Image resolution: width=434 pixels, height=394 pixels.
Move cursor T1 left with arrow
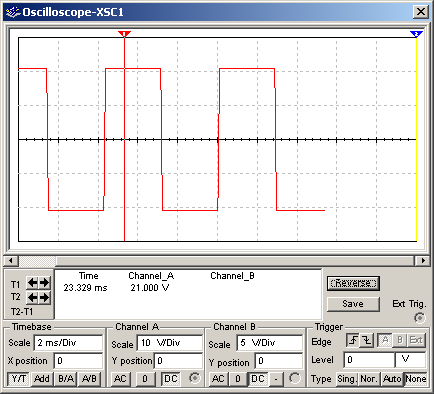click(x=32, y=283)
